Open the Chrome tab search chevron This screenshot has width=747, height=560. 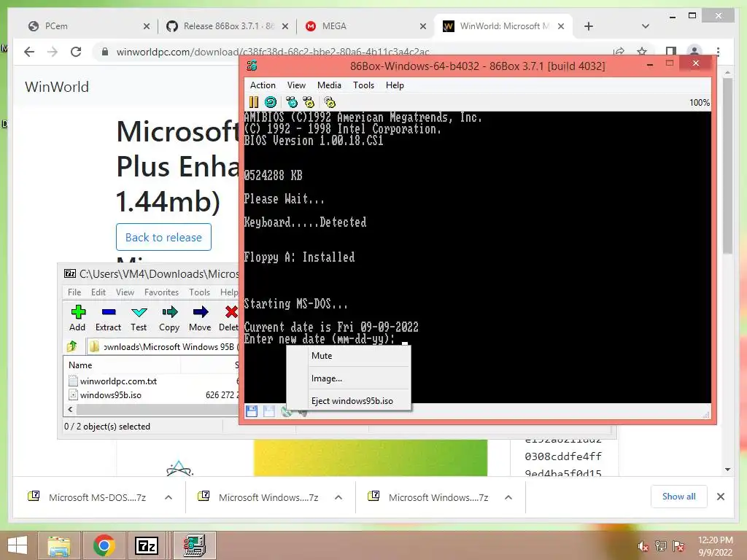(x=645, y=26)
